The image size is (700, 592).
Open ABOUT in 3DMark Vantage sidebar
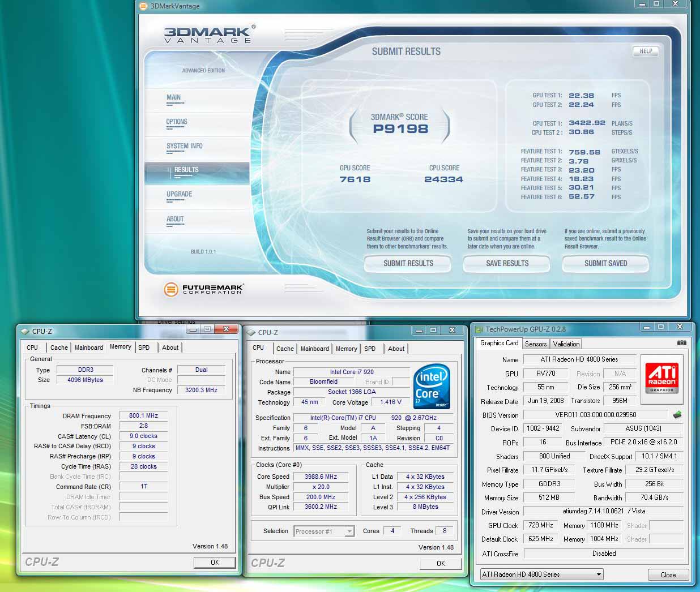pyautogui.click(x=175, y=219)
